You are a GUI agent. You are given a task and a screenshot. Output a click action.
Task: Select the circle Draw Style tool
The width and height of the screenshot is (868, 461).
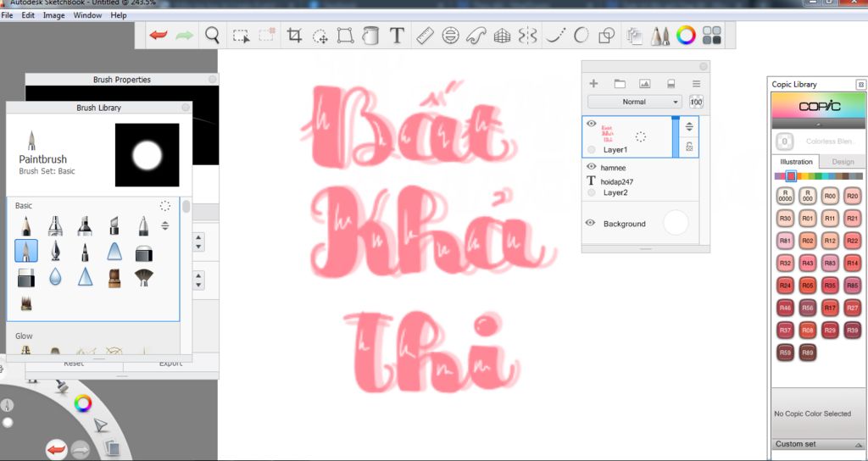581,36
